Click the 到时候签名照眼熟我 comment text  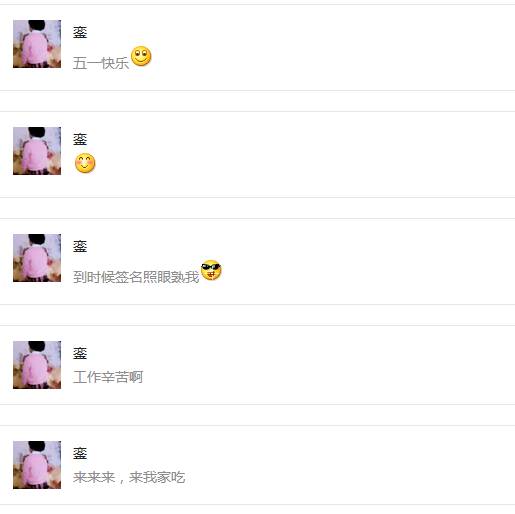[136, 277]
